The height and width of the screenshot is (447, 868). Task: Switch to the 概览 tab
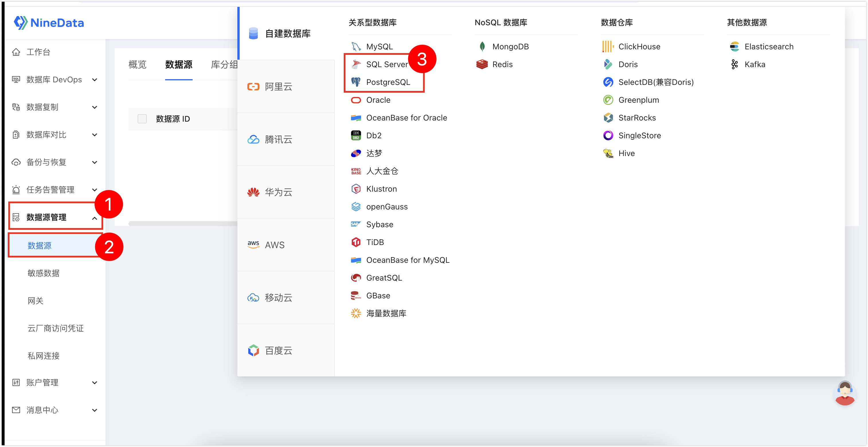click(138, 65)
